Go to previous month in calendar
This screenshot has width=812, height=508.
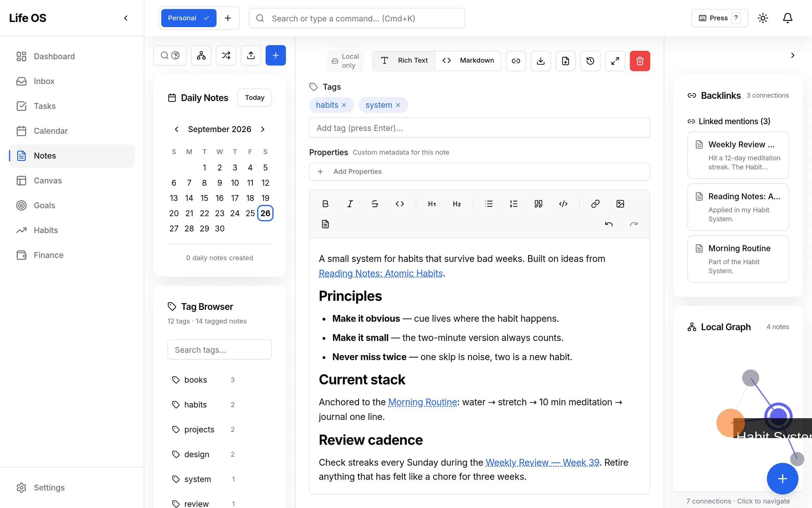coord(176,129)
